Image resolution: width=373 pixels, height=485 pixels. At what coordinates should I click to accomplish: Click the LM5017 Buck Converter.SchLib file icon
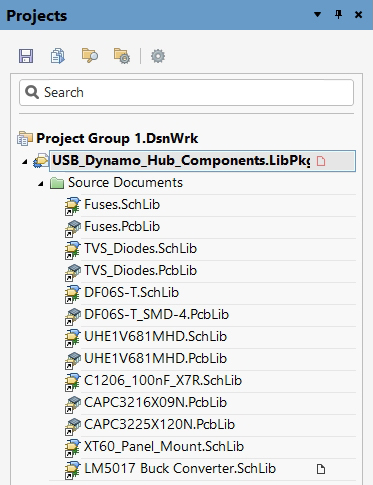(x=73, y=469)
